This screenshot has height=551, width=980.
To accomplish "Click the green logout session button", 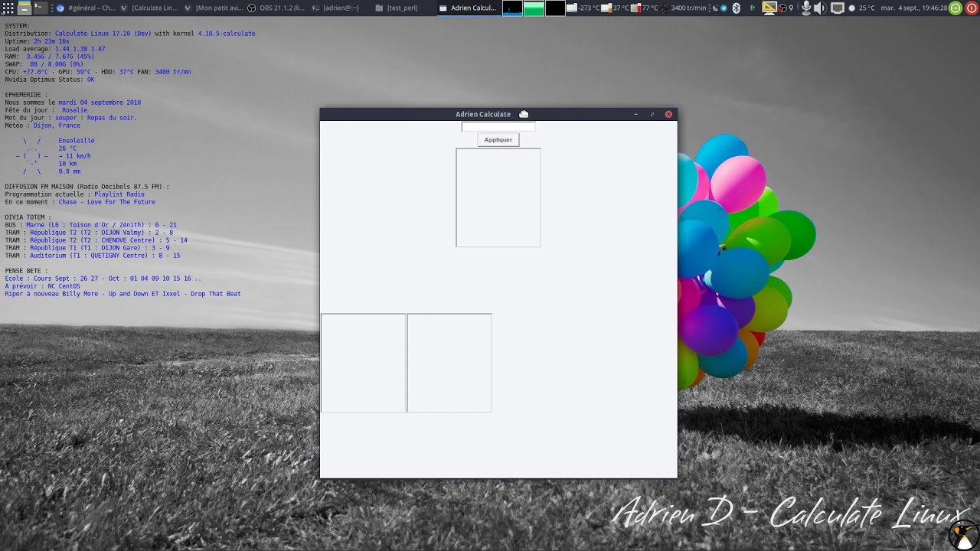I will tap(955, 8).
